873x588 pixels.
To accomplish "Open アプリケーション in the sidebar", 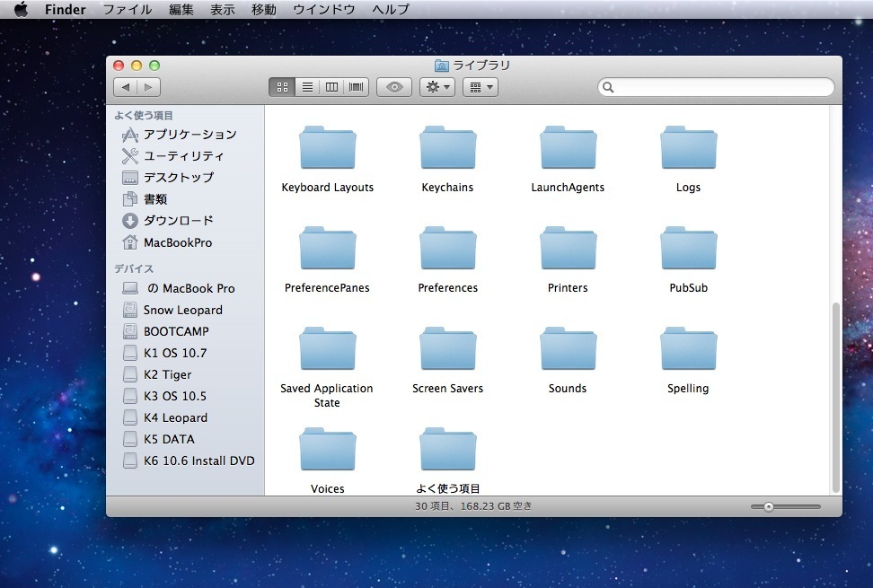I will [190, 135].
